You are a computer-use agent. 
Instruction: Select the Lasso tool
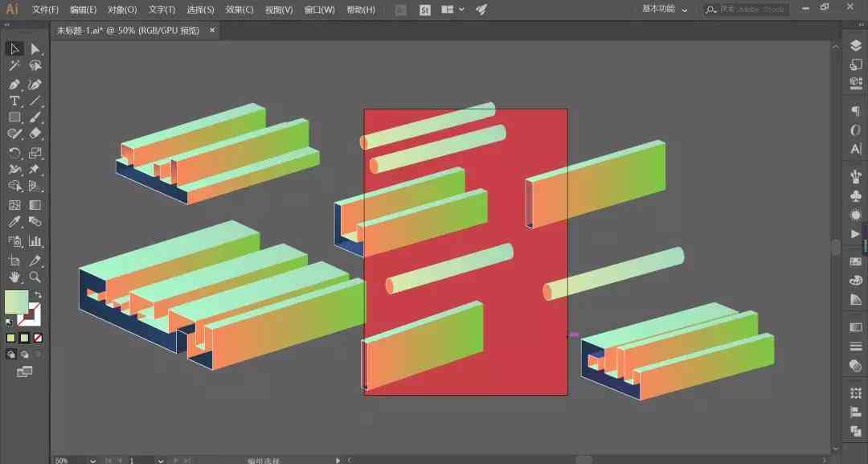pos(35,66)
